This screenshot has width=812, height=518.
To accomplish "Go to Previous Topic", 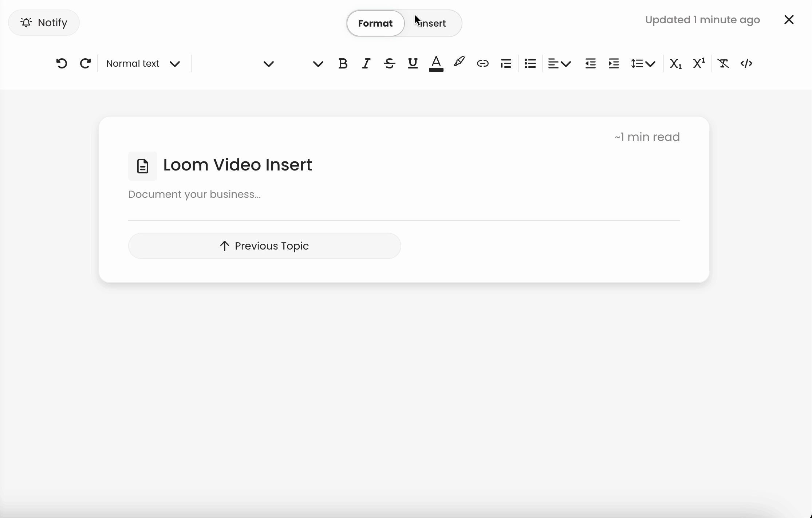I will coord(264,246).
